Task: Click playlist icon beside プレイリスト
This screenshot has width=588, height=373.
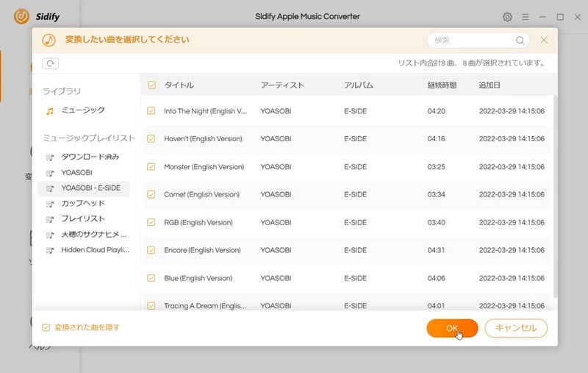Action: [50, 219]
